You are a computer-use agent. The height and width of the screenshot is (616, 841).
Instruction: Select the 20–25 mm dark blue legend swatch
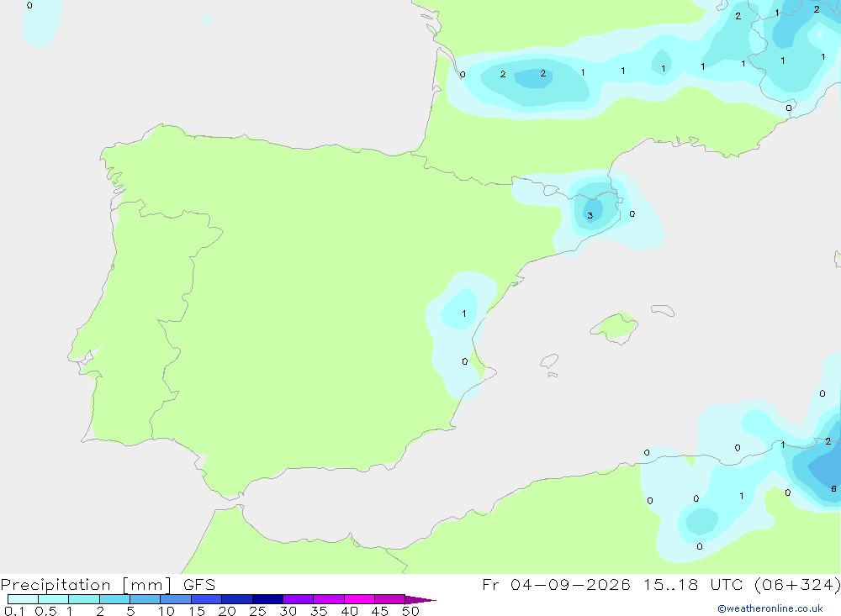(x=237, y=599)
